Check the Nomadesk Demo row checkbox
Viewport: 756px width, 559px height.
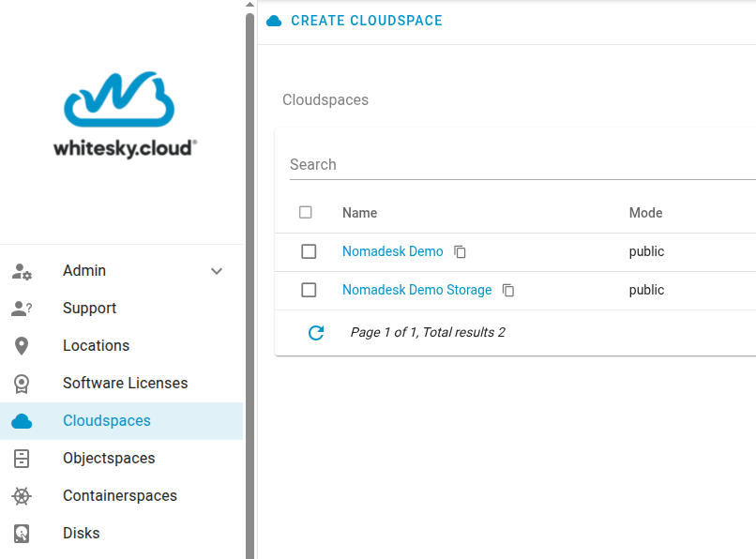click(x=309, y=251)
